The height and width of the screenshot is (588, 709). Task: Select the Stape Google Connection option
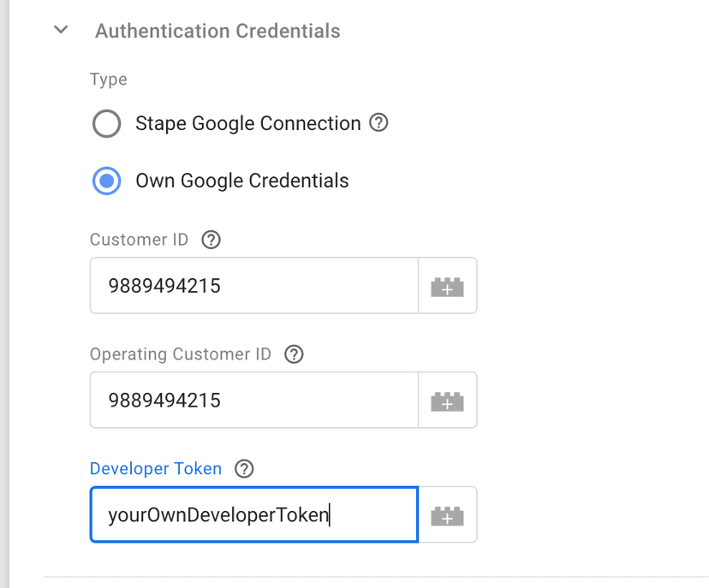tap(106, 123)
